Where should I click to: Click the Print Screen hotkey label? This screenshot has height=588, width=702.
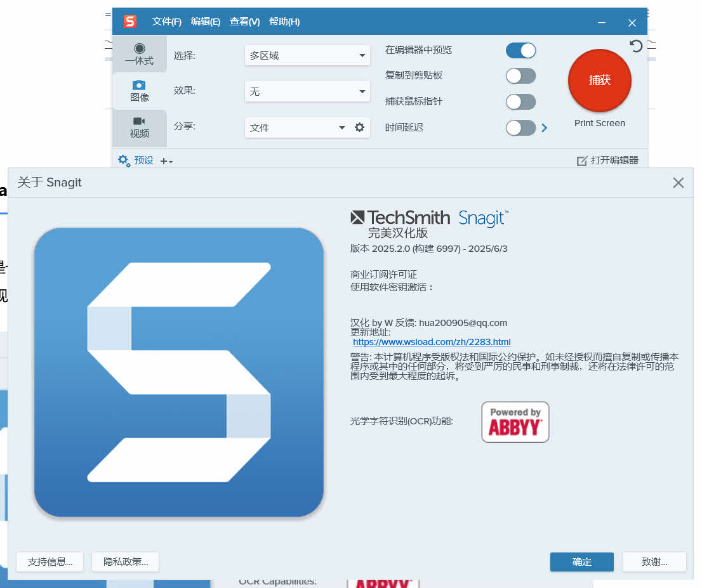599,123
